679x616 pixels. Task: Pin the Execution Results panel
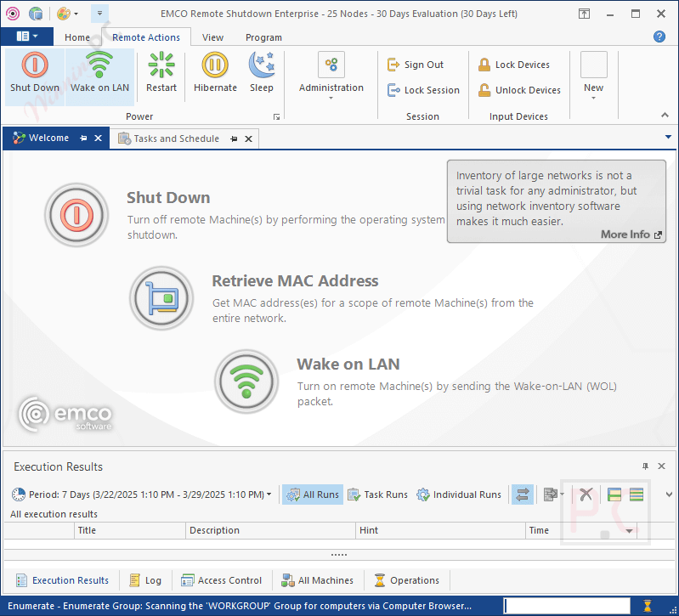click(645, 466)
